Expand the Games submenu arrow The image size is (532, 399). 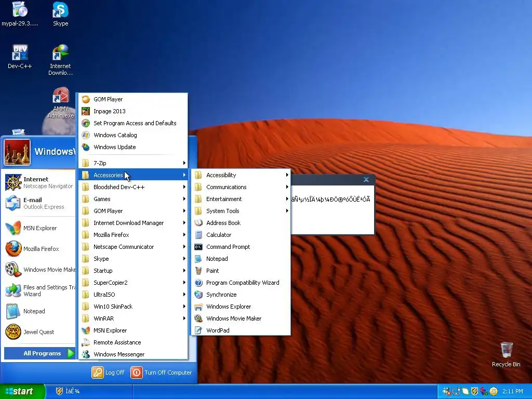[x=184, y=199]
